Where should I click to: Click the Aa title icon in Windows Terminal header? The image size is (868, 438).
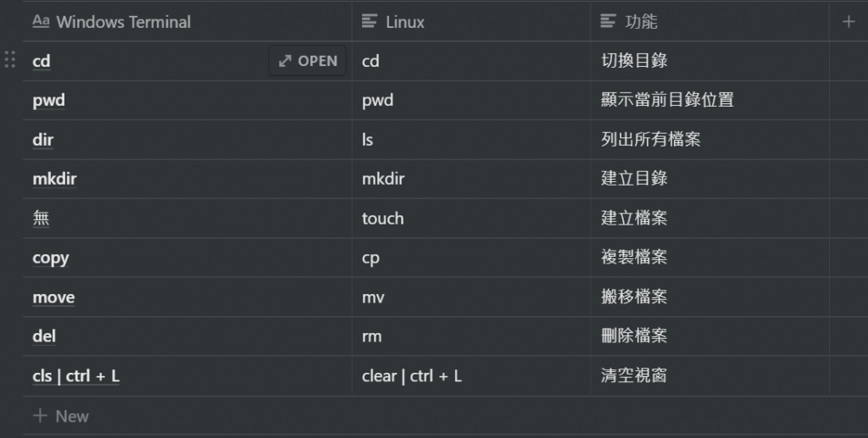coord(41,21)
